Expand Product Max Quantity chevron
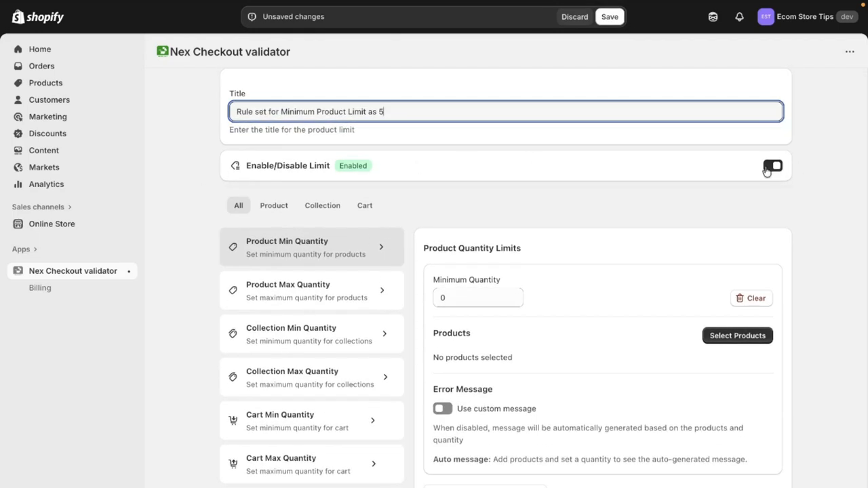Image resolution: width=868 pixels, height=488 pixels. (382, 290)
